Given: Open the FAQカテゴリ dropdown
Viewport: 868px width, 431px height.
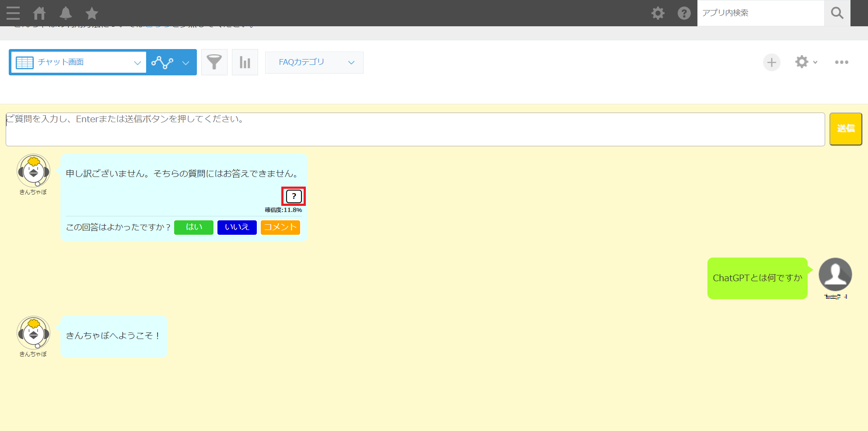Looking at the screenshot, I should (x=314, y=62).
